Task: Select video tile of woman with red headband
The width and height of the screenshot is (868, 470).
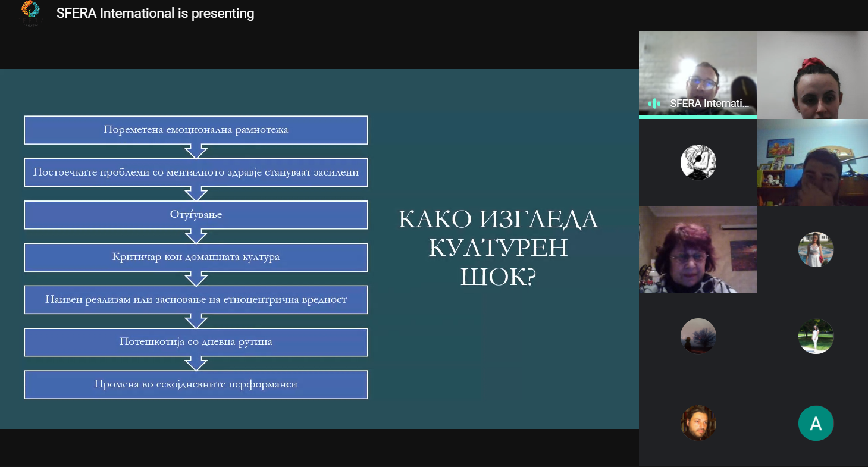Action: click(813, 75)
